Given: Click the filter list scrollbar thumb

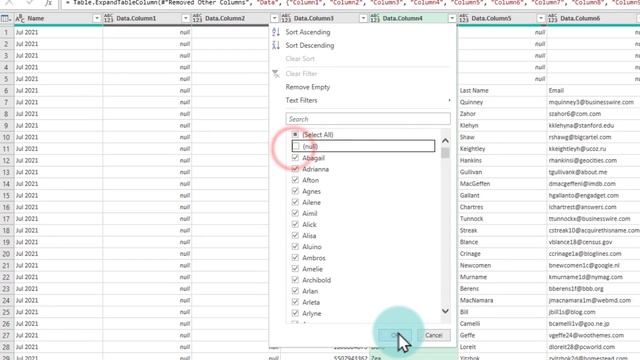Looking at the screenshot, I should [x=445, y=153].
